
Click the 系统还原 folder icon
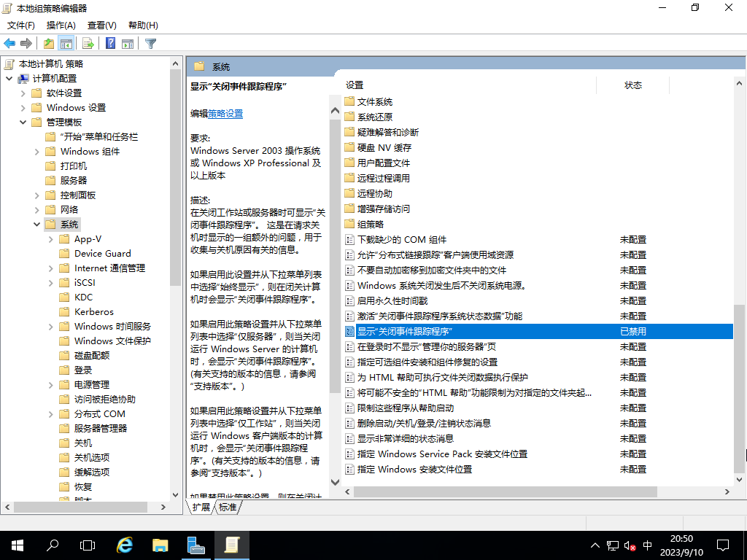349,117
